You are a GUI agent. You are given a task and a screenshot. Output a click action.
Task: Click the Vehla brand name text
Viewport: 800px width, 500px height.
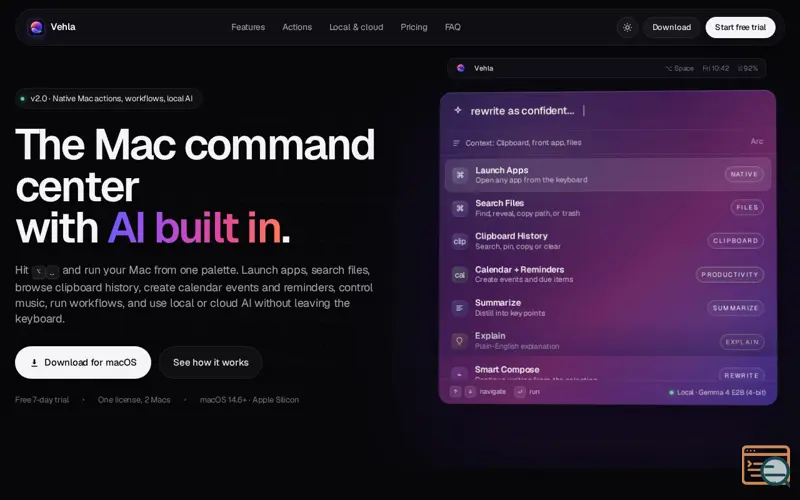click(63, 27)
